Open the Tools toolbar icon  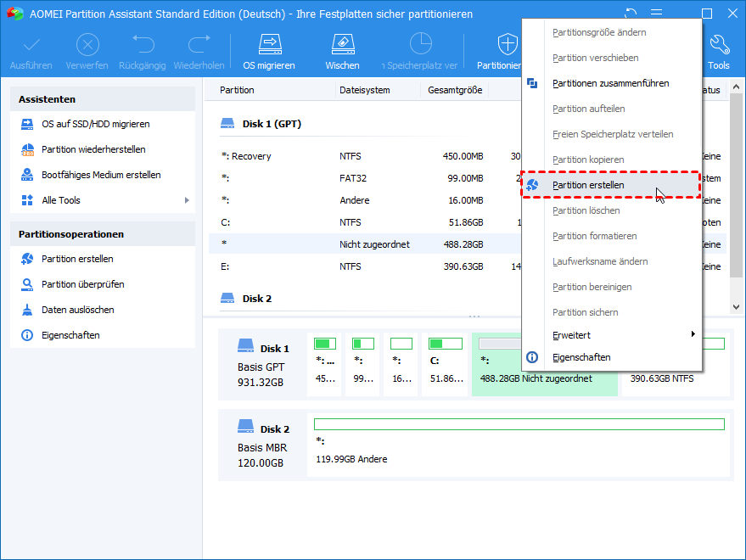tap(718, 44)
